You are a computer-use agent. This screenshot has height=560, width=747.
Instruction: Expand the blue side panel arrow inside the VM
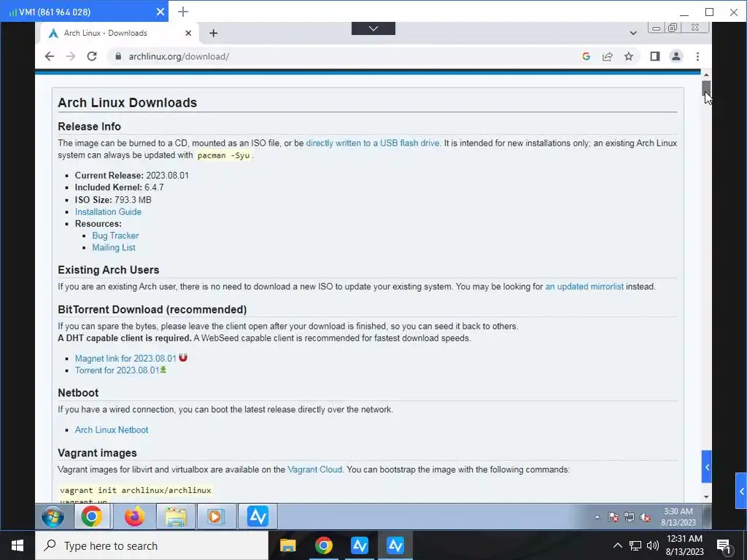click(706, 467)
